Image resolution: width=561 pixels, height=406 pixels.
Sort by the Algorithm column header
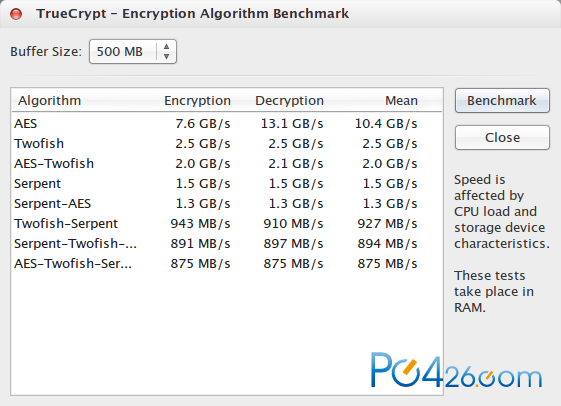point(50,101)
